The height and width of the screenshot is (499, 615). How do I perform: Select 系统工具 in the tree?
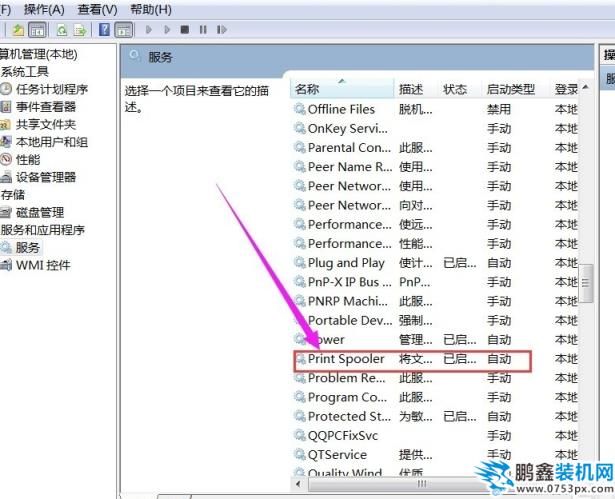(x=24, y=72)
